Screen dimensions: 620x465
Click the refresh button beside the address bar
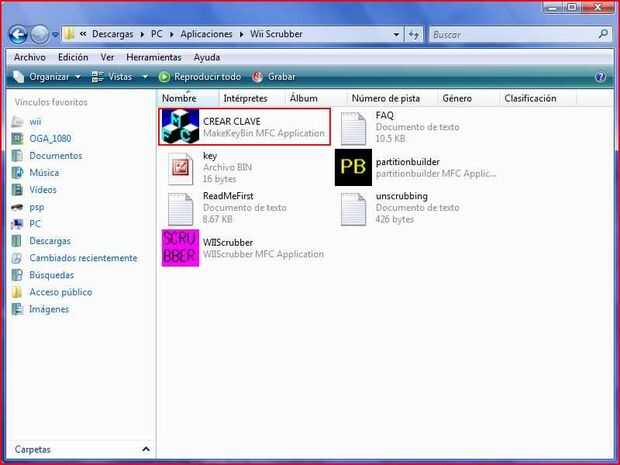(x=414, y=35)
